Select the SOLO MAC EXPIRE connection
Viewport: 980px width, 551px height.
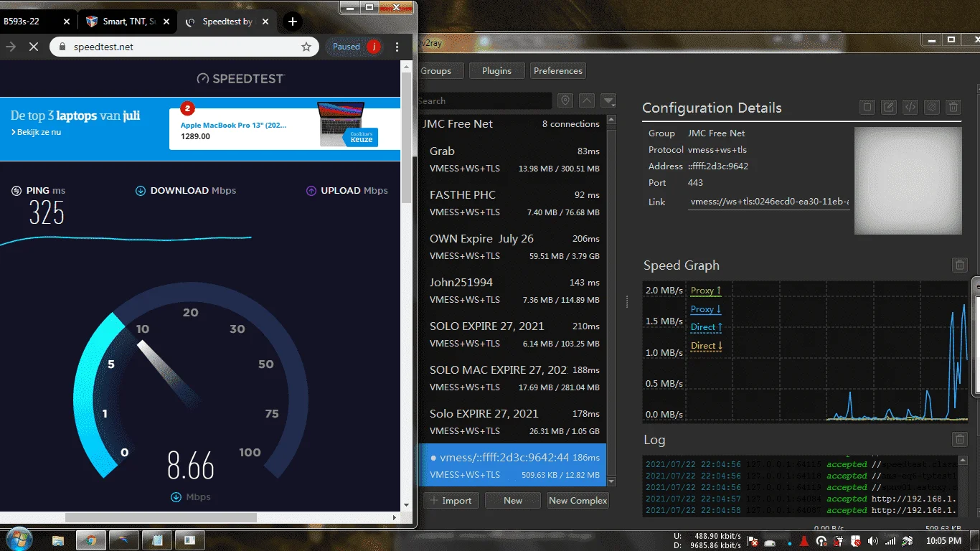(512, 378)
